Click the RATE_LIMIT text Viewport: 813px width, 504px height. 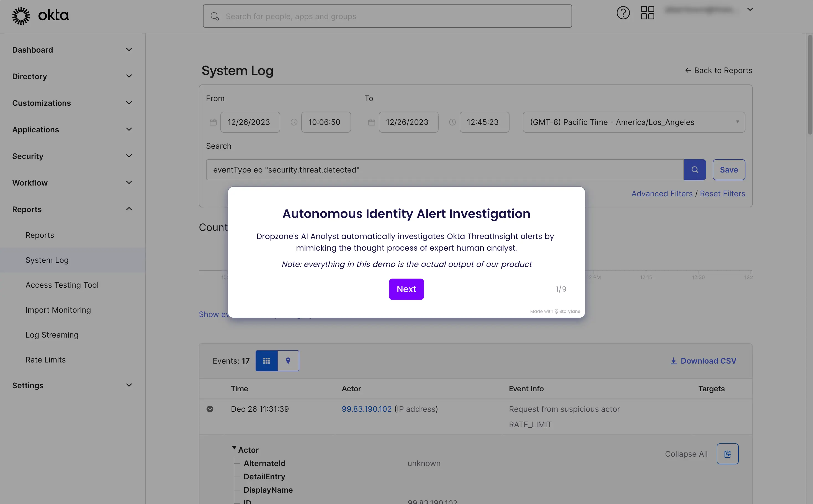(530, 425)
